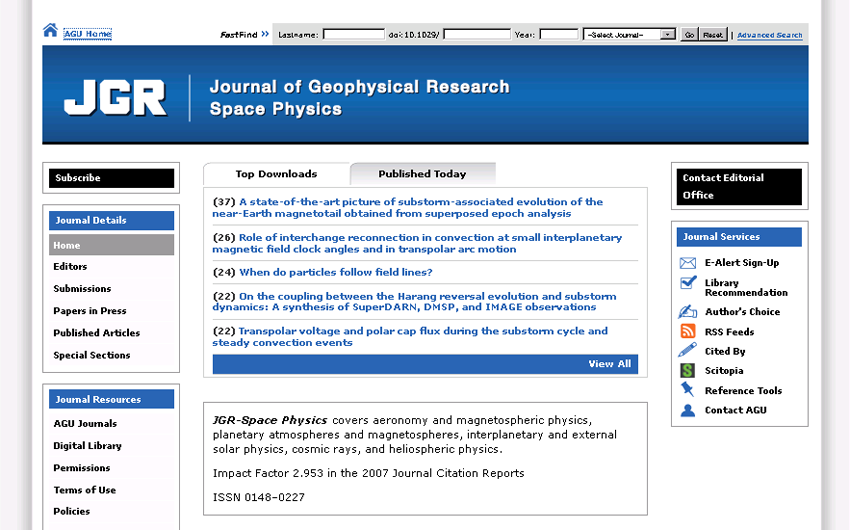Click the E-Alert envelope icon
The image size is (850, 530).
click(687, 263)
